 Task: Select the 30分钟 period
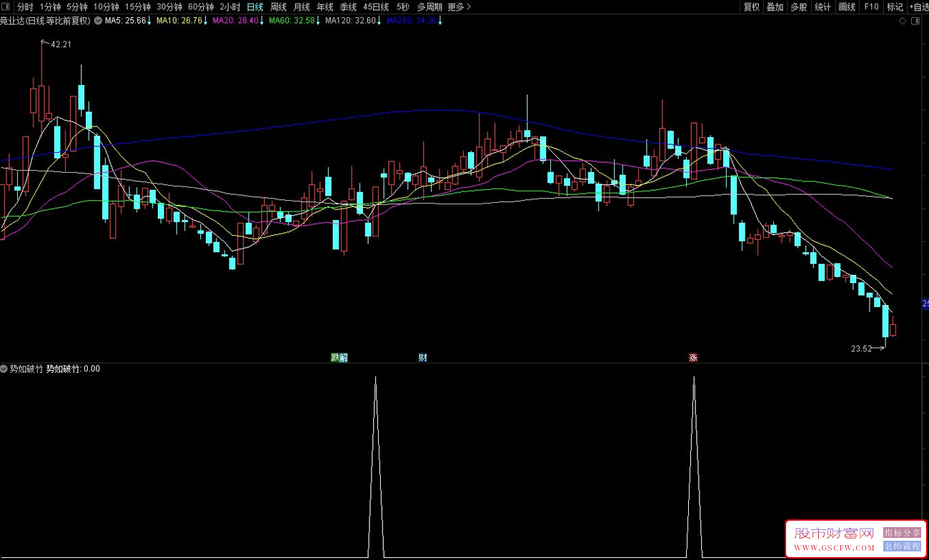coord(169,6)
